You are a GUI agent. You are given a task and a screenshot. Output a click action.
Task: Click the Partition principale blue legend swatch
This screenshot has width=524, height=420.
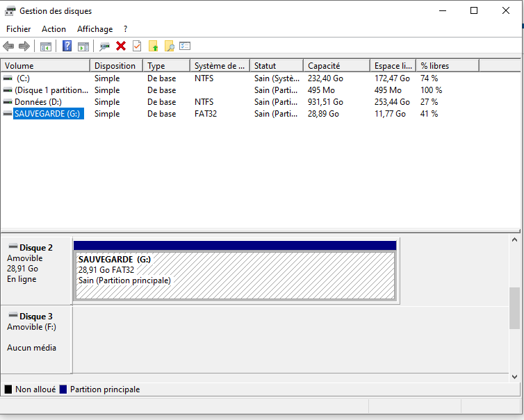pyautogui.click(x=63, y=389)
